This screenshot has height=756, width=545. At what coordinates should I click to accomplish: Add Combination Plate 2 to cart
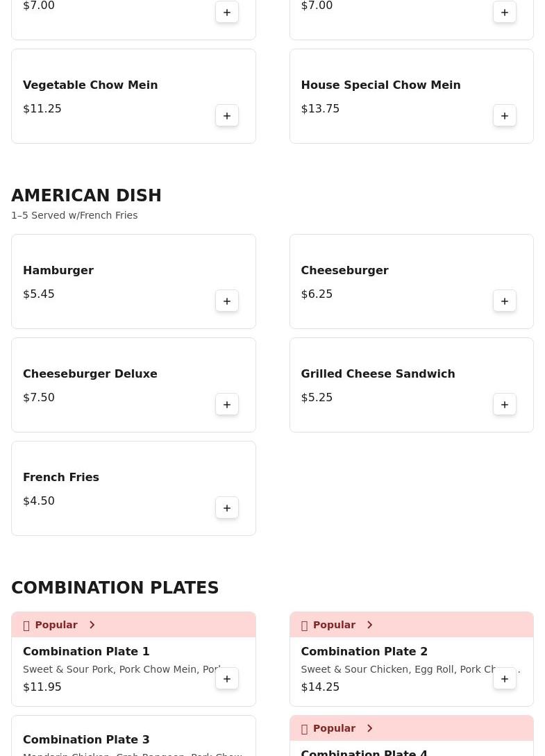[505, 678]
